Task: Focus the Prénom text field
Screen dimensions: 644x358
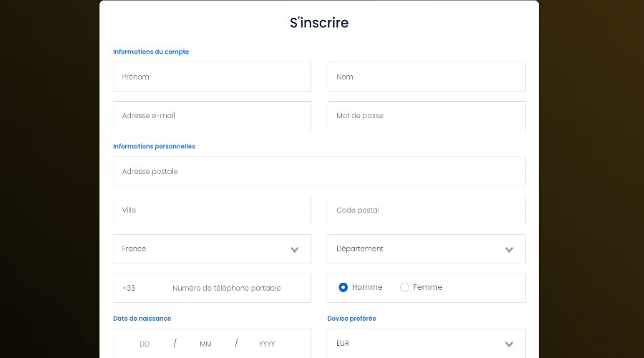Action: tap(212, 77)
